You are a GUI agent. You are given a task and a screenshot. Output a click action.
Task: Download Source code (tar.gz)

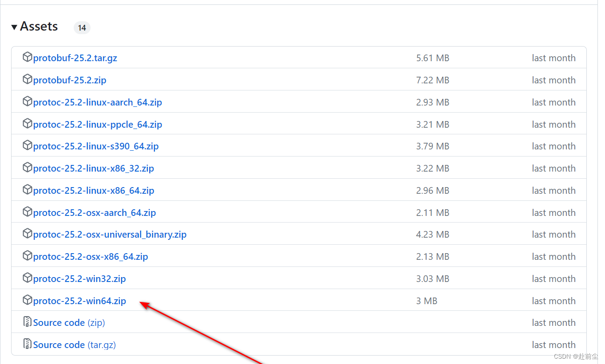75,345
